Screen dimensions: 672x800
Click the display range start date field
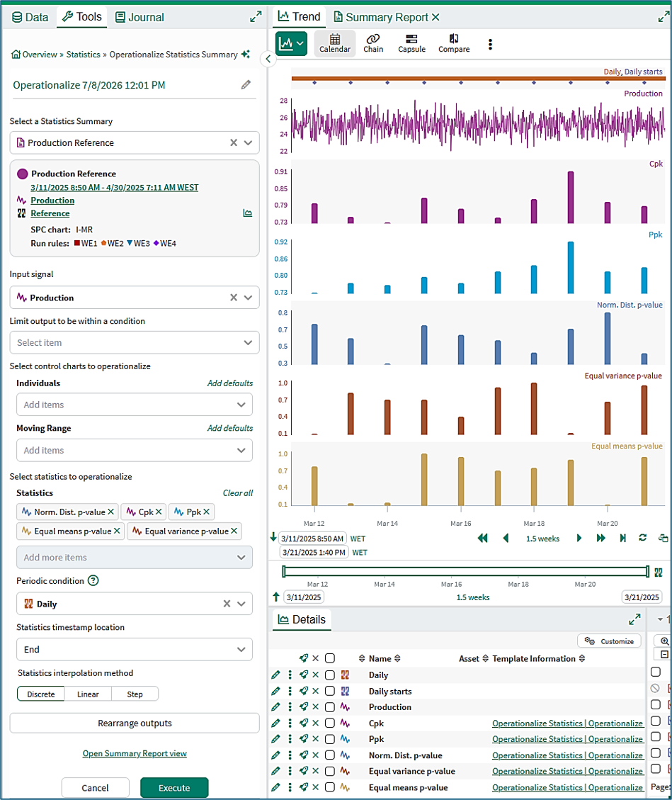coord(312,539)
